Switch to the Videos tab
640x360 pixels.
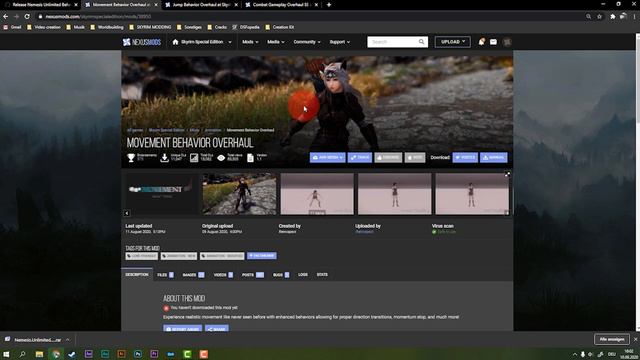pyautogui.click(x=223, y=275)
